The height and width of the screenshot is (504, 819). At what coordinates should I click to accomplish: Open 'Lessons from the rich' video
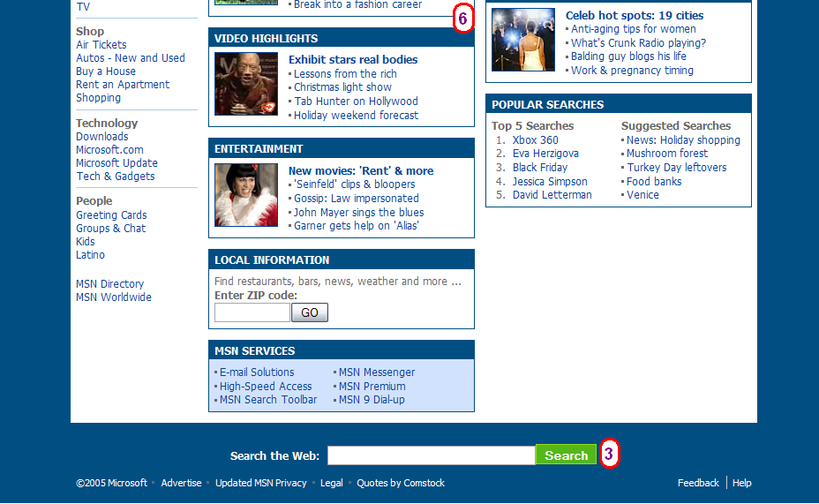coord(345,74)
